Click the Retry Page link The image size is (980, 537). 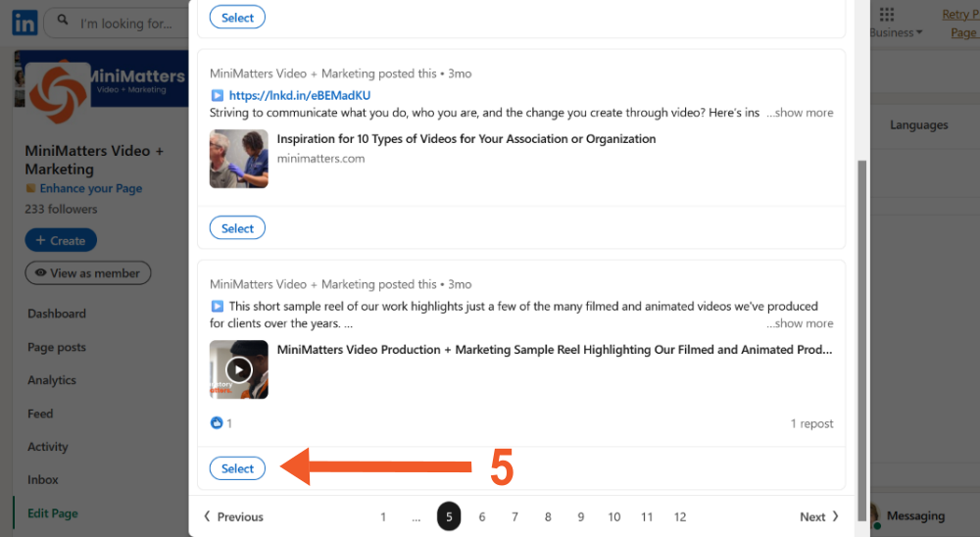[961, 24]
